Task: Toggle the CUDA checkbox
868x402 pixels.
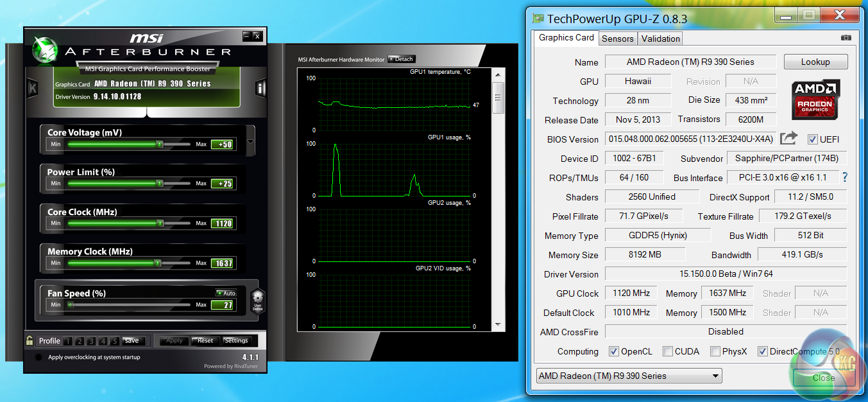Action: pyautogui.click(x=668, y=351)
